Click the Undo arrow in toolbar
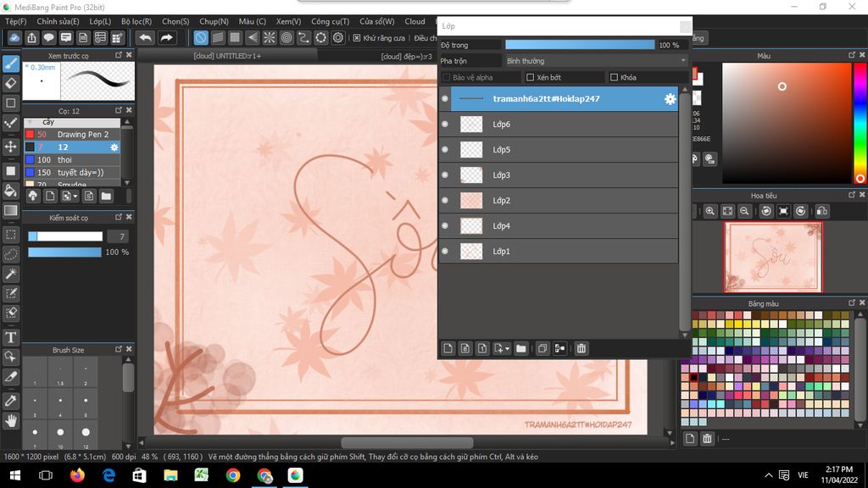The image size is (868, 488). click(x=146, y=37)
